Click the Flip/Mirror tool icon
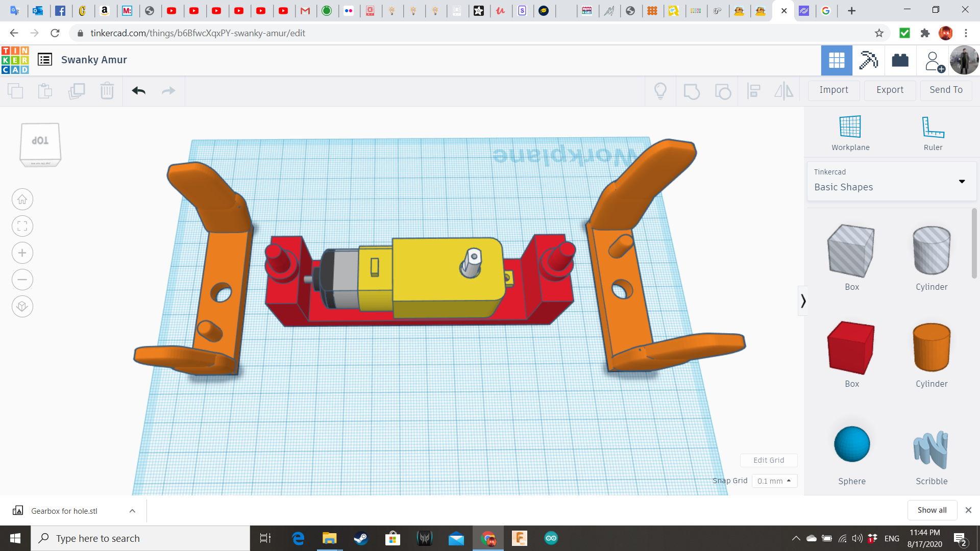 pyautogui.click(x=784, y=91)
